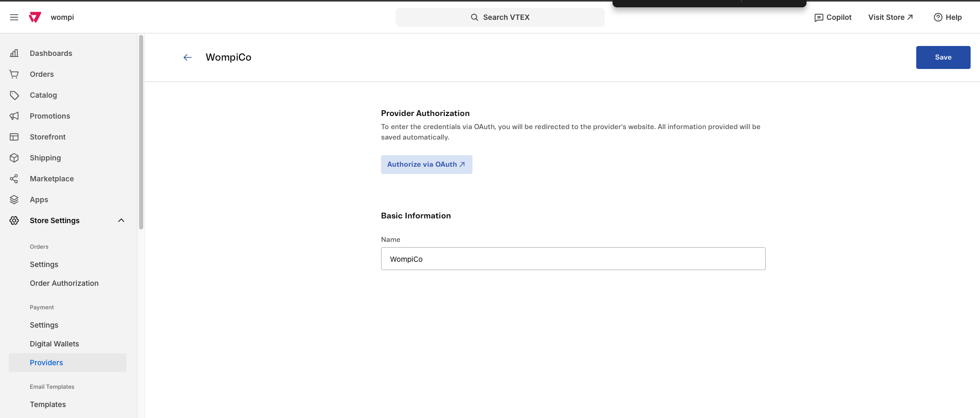Screen dimensions: 980x418
Task: Collapse the Store Settings section chevron
Action: coord(121,220)
